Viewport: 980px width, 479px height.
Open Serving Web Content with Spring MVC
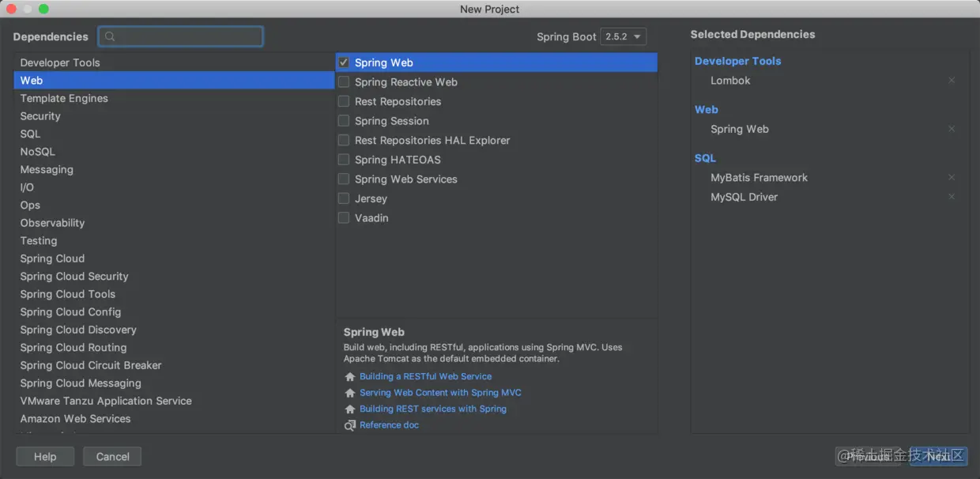point(440,393)
